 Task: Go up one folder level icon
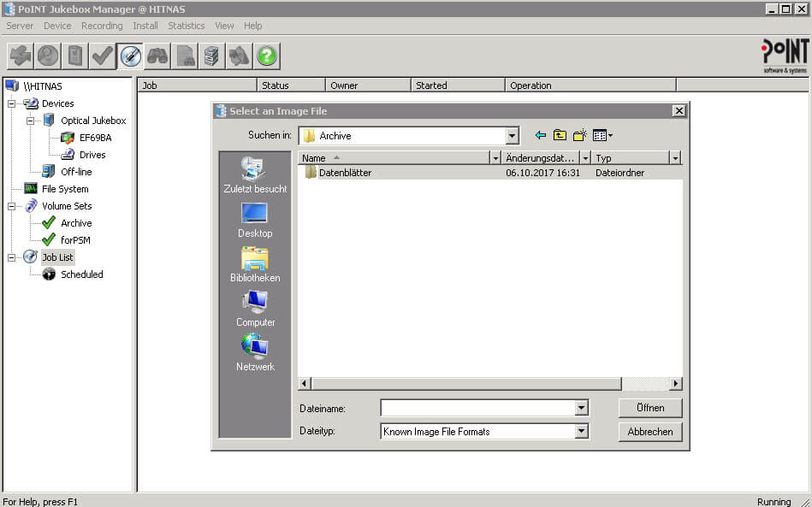point(560,135)
